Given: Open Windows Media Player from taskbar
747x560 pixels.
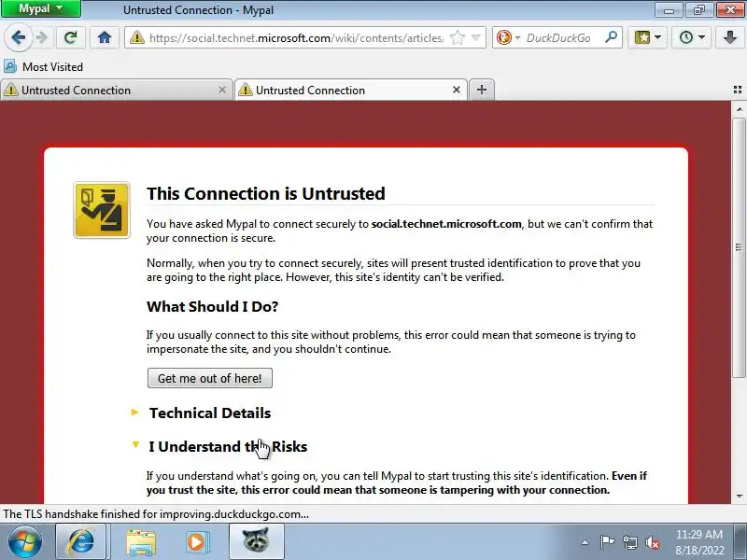Looking at the screenshot, I should click(197, 541).
